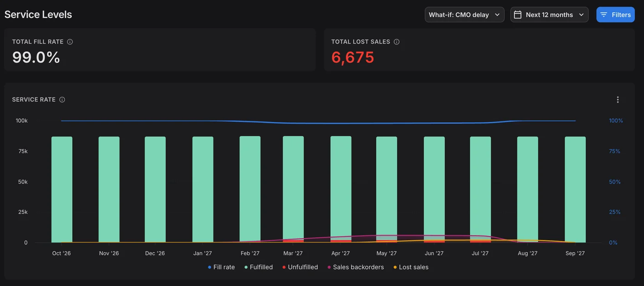The width and height of the screenshot is (644, 286).
Task: Toggle the Sales backorders legend series
Action: coord(356,267)
